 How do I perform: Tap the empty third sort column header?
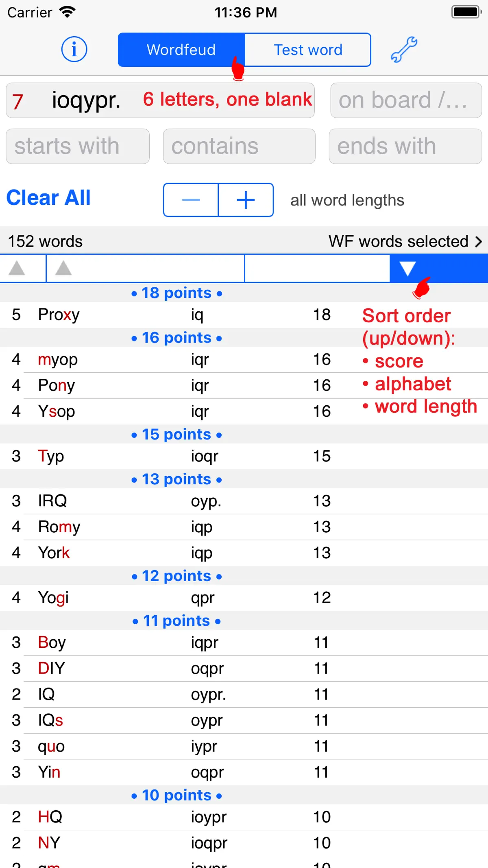(317, 268)
